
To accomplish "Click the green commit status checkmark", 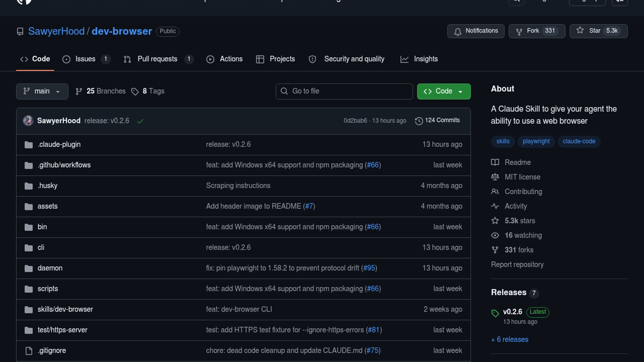I will coord(140,121).
